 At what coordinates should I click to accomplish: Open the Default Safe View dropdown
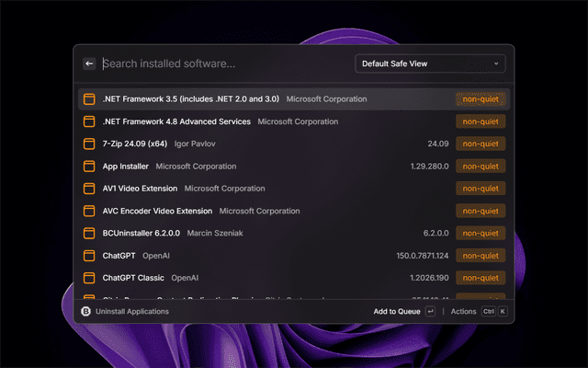coord(430,63)
